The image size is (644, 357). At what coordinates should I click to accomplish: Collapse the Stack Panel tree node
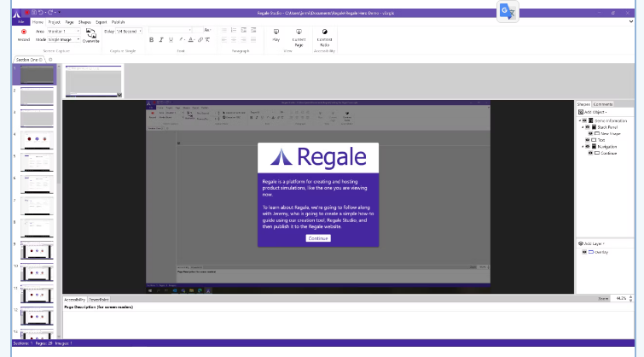coord(583,127)
